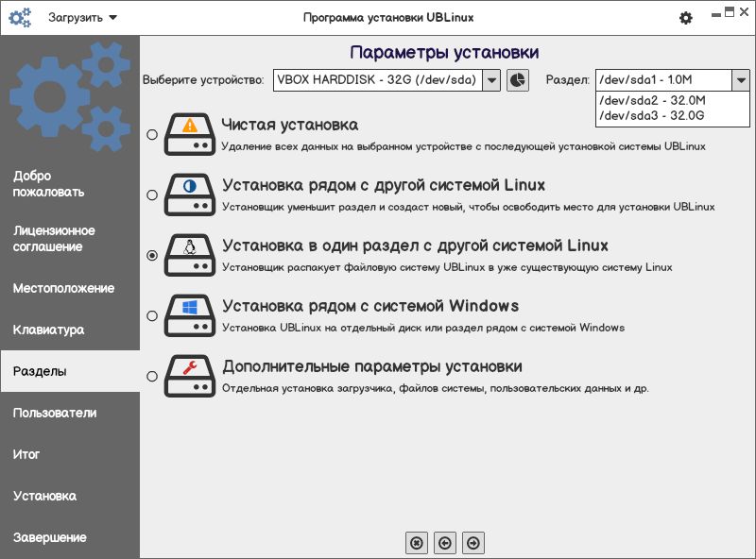Click the Параметры установки page title
Viewport: 756px width, 559px height.
pos(444,52)
